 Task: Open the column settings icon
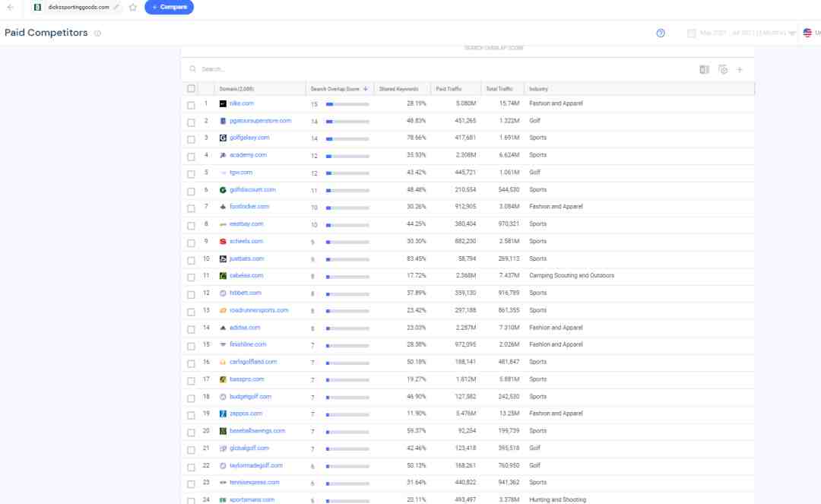click(723, 70)
